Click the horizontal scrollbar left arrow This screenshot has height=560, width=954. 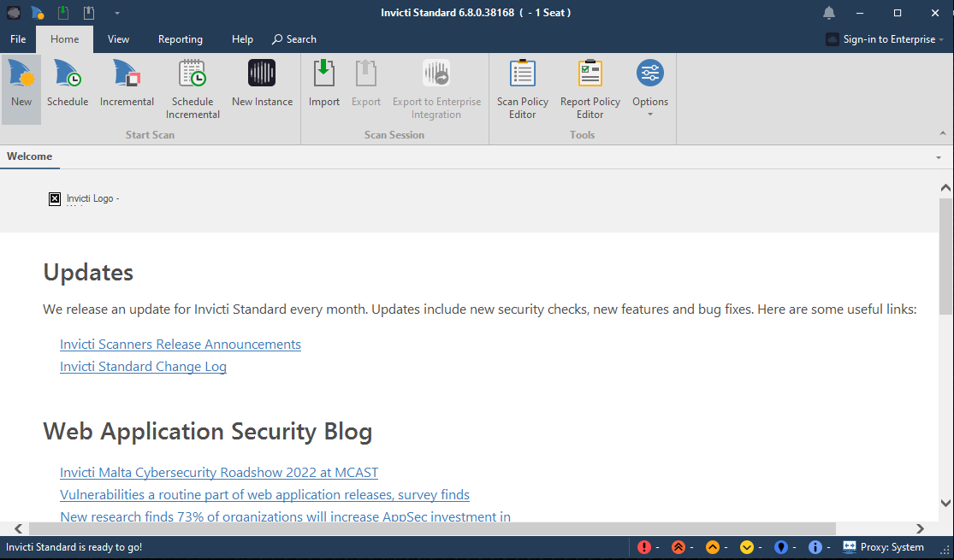click(x=18, y=528)
